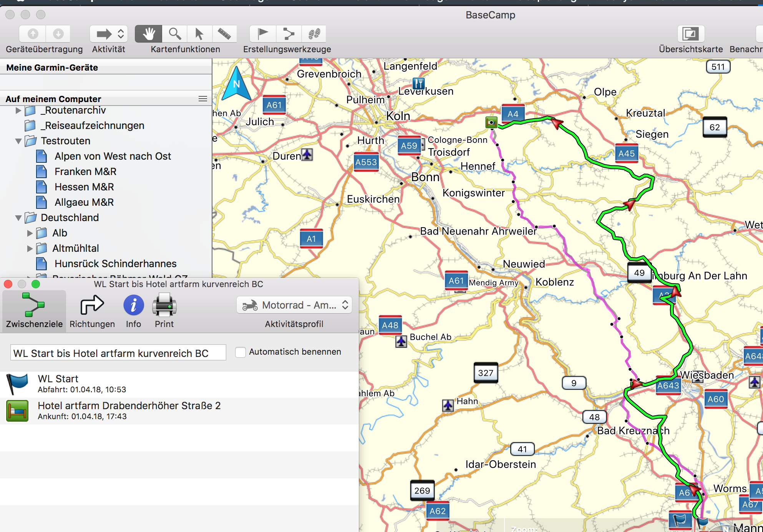
Task: Open the Info tab of route dialog
Action: click(133, 311)
